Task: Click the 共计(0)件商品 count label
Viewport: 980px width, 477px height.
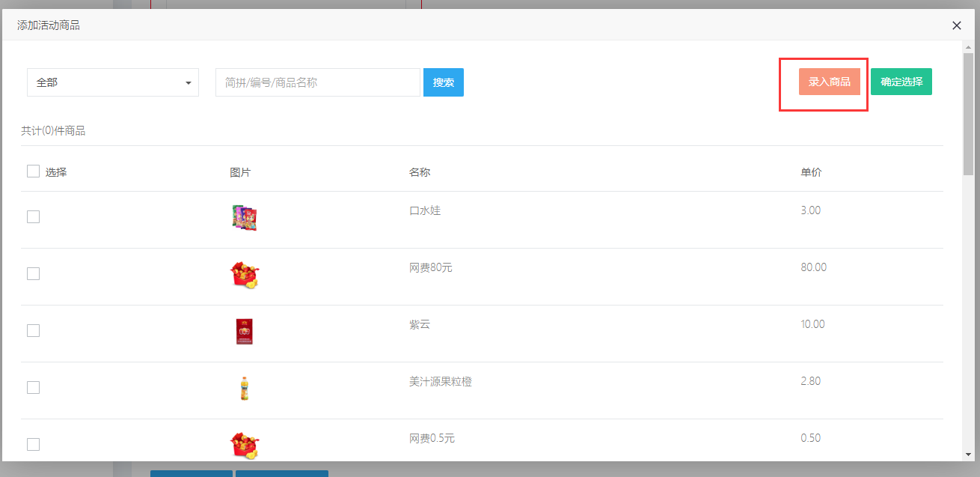Action: click(x=53, y=131)
